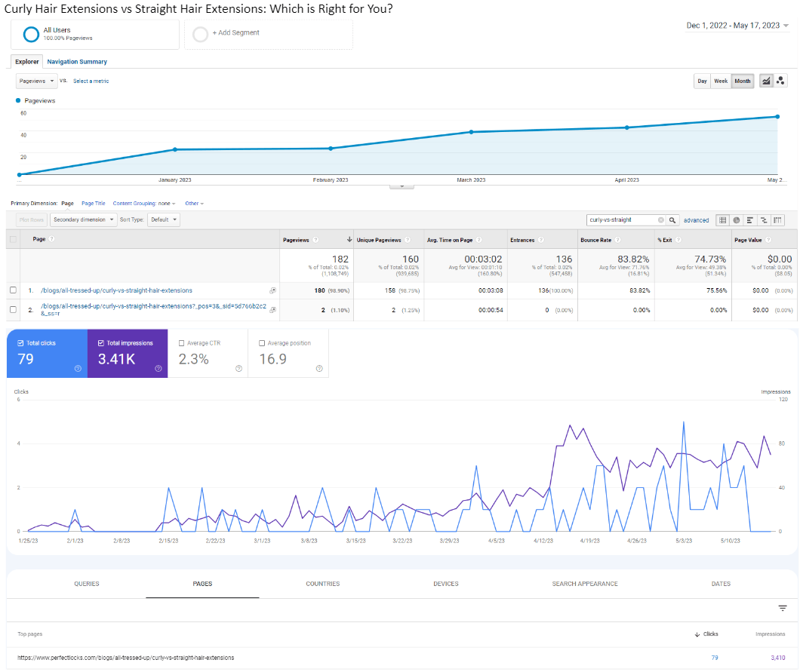Screen dimensions: 800x672
Task: Clear the curly-vs-straight search text
Action: pyautogui.click(x=661, y=220)
